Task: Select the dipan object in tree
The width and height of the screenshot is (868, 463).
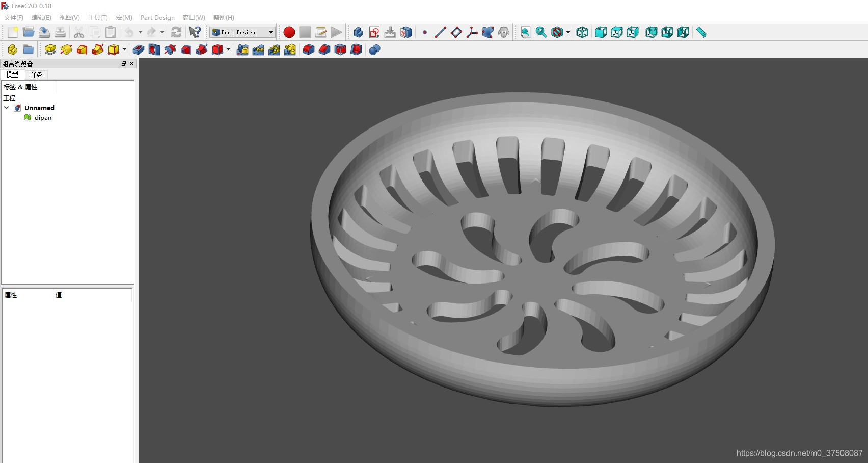Action: point(43,117)
